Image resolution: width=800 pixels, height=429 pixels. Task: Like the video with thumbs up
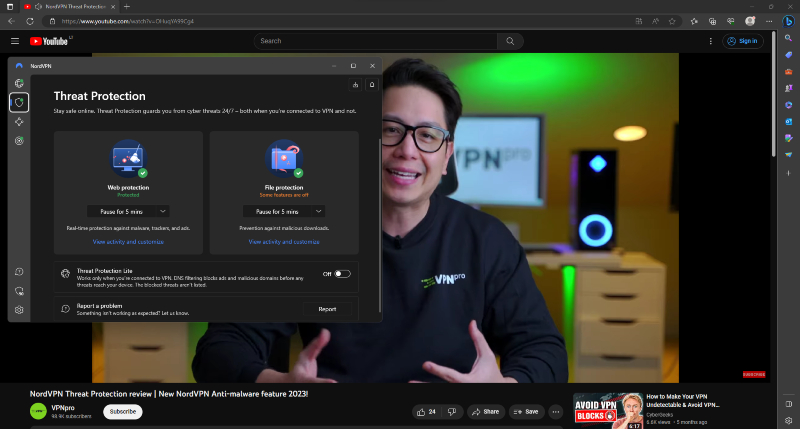(427, 412)
